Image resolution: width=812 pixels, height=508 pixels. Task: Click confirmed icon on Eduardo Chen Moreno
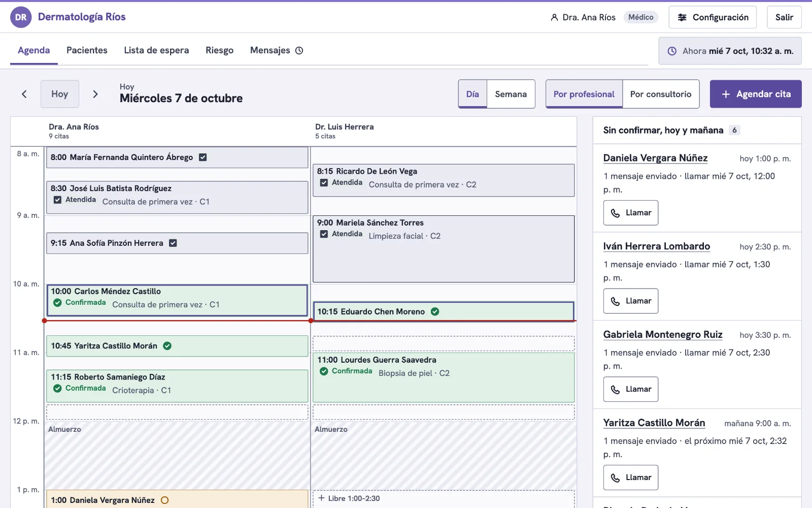click(x=435, y=312)
